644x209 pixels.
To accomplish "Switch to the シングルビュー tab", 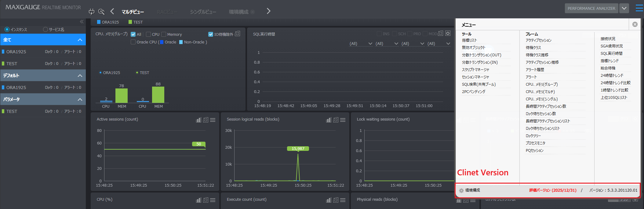I will (203, 12).
